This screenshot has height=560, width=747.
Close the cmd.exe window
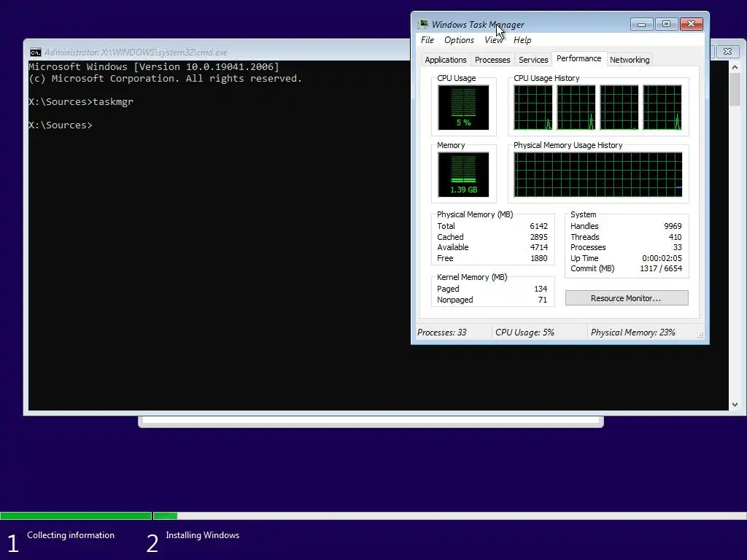727,52
